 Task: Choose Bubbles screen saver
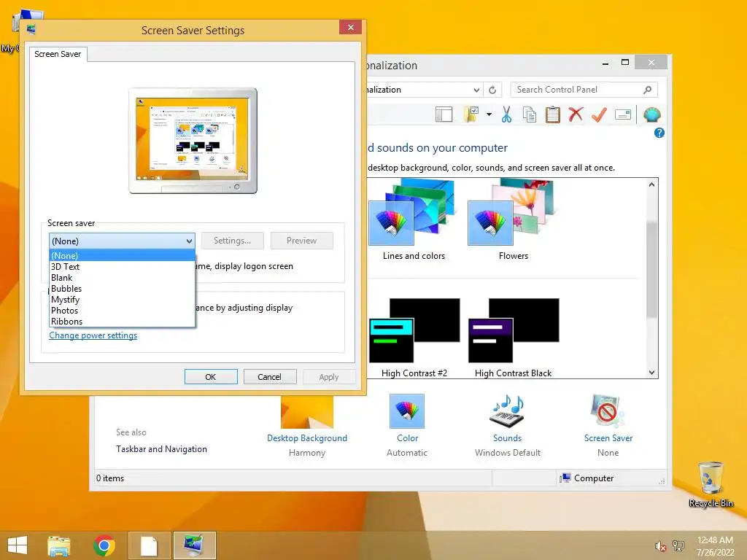123,289
